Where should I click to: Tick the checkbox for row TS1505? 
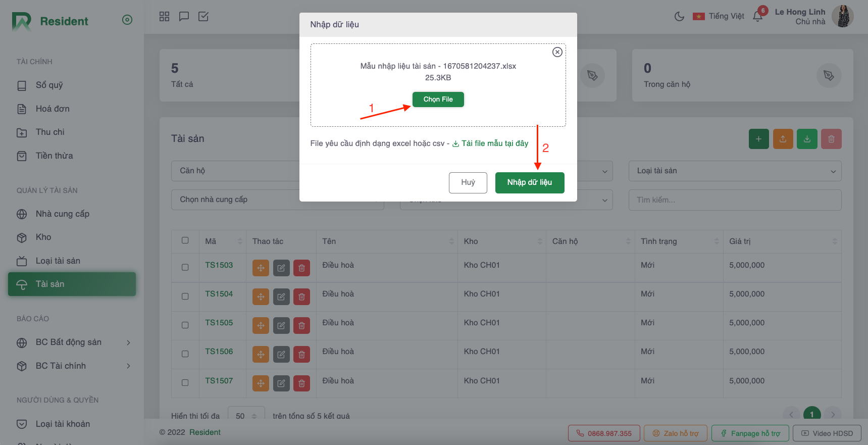click(x=185, y=325)
